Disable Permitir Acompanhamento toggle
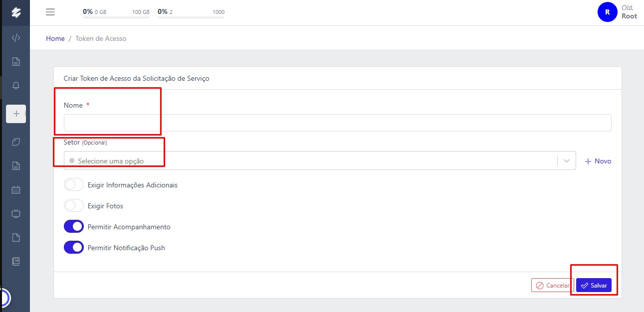 [74, 227]
